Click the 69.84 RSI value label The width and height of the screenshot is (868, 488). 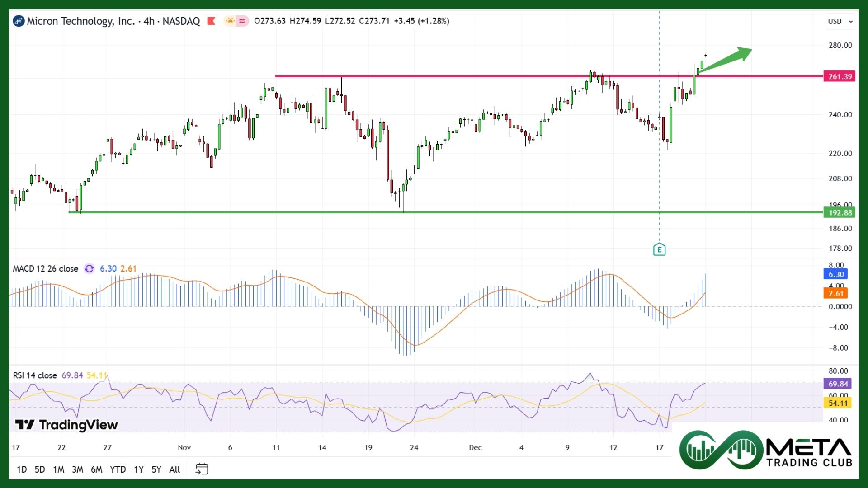click(x=838, y=384)
